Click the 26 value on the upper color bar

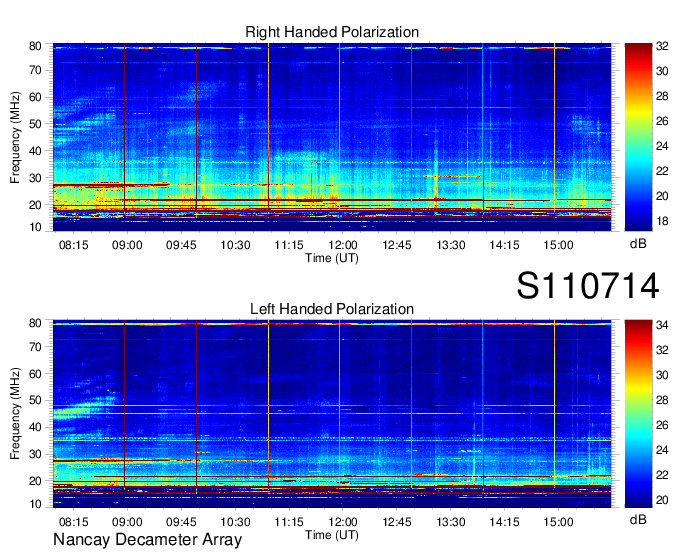coord(662,121)
